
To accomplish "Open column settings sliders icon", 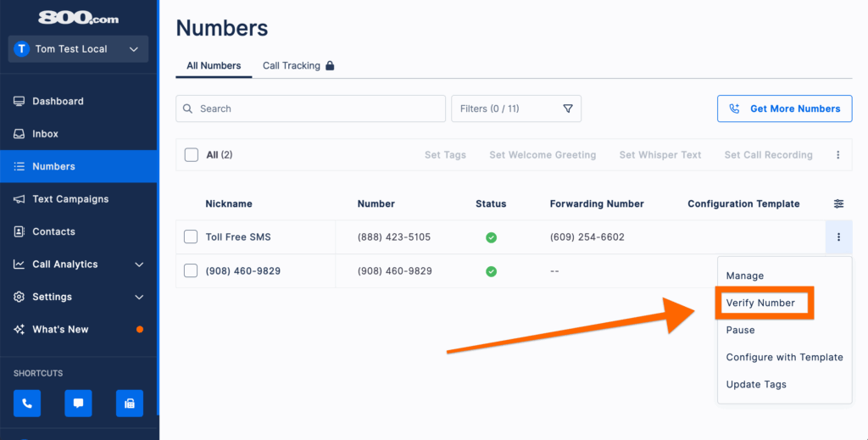I will point(838,203).
